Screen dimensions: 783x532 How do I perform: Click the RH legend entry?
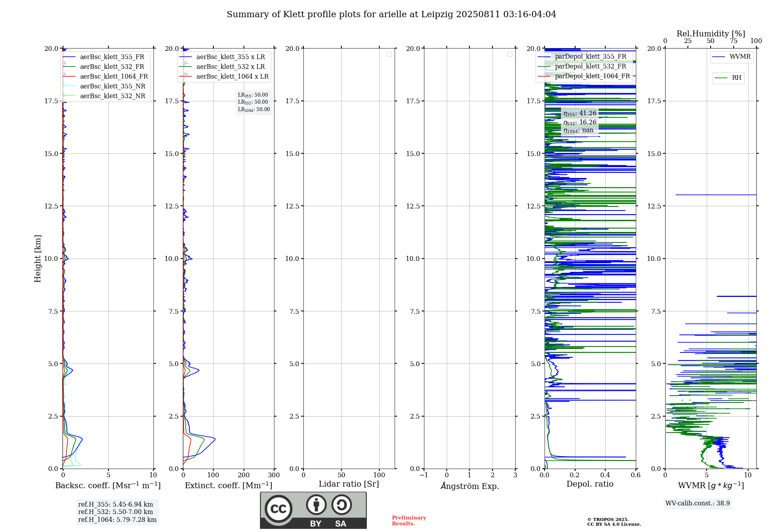click(729, 78)
